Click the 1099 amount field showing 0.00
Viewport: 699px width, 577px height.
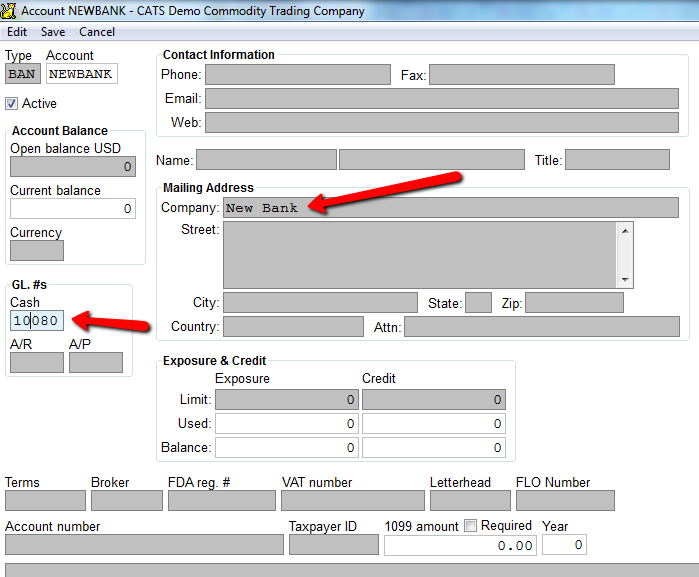(461, 545)
